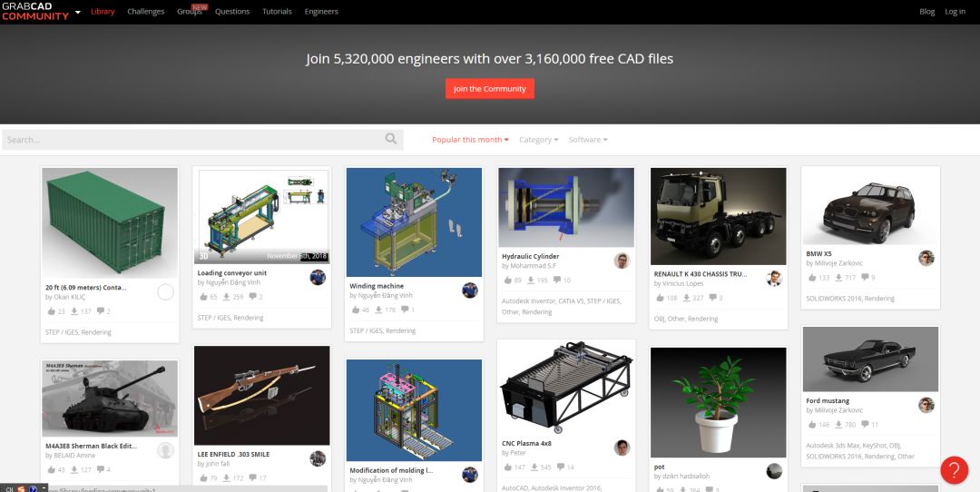Open the Winding machine thumbnail
The width and height of the screenshot is (980, 492).
coord(414,221)
